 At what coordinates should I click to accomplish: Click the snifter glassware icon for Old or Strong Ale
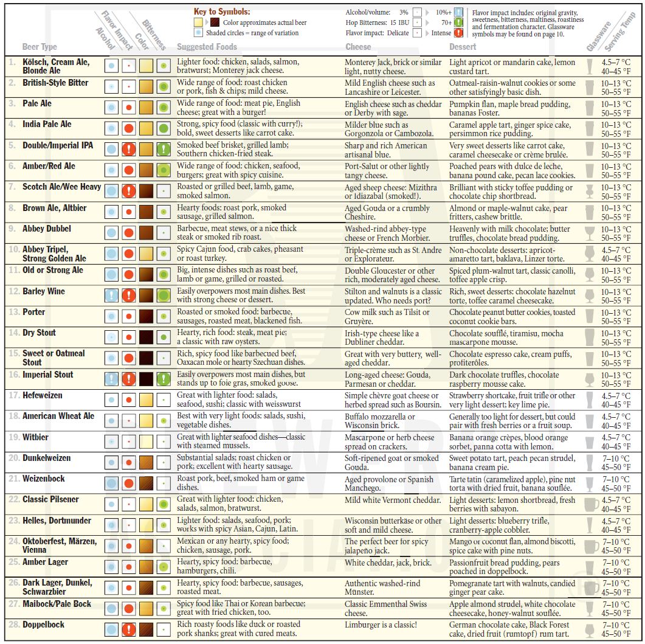[590, 274]
